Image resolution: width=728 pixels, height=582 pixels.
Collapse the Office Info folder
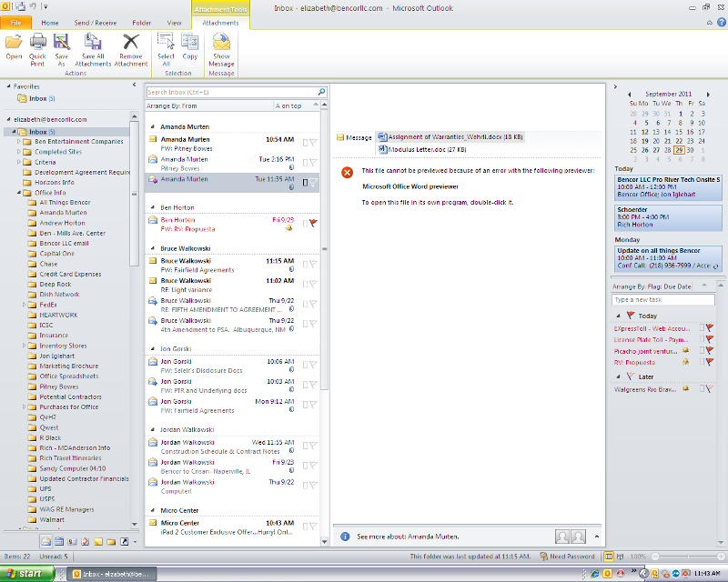tap(19, 193)
